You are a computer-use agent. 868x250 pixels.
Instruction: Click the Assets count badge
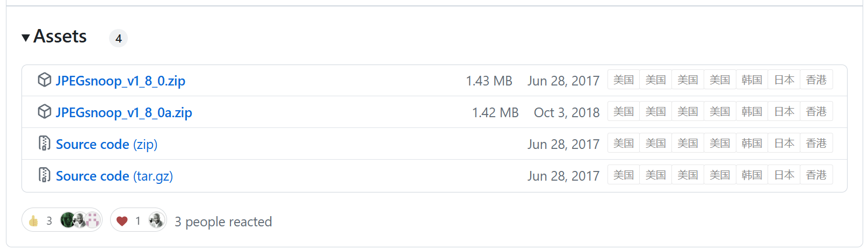point(118,38)
